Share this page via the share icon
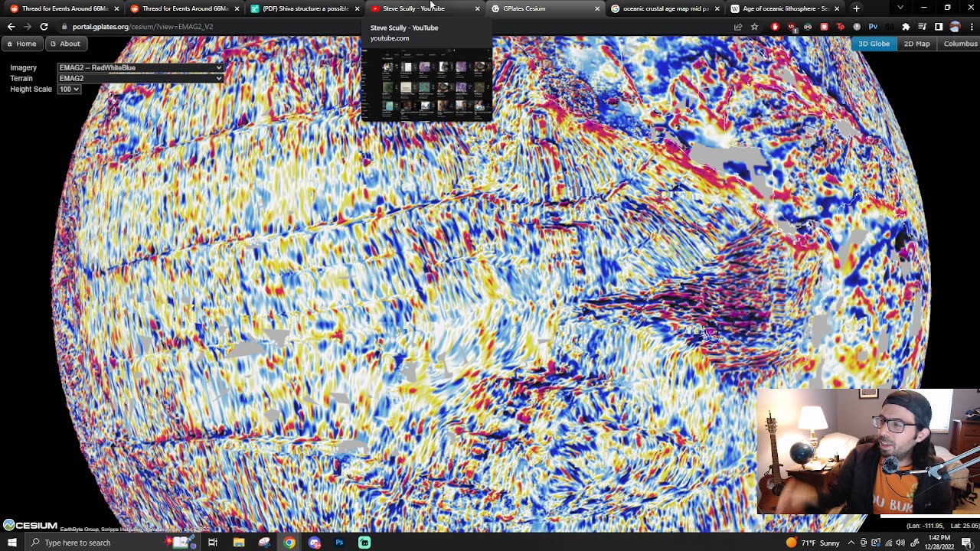Image resolution: width=980 pixels, height=551 pixels. [x=738, y=27]
